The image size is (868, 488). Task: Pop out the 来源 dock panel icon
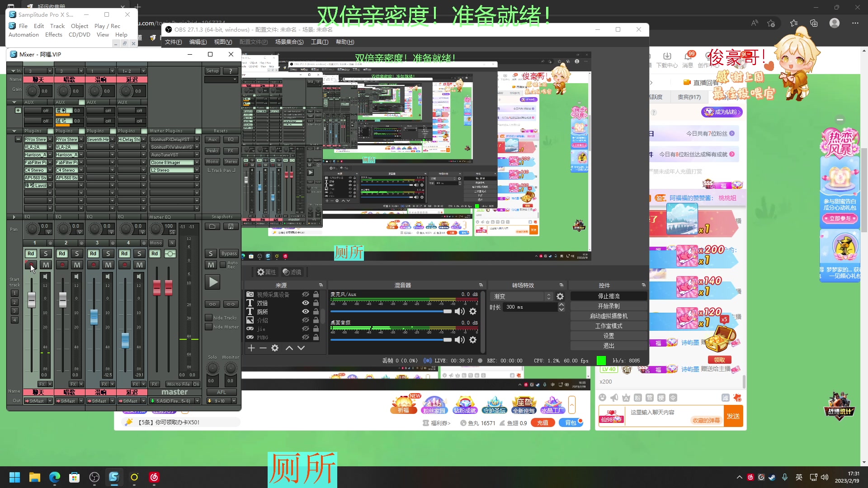click(x=321, y=285)
